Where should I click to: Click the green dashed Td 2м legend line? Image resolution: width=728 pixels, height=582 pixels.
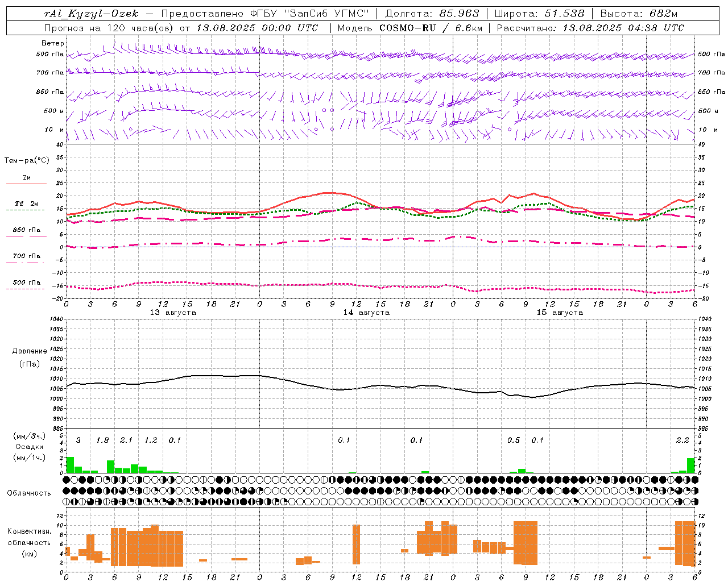click(x=27, y=210)
